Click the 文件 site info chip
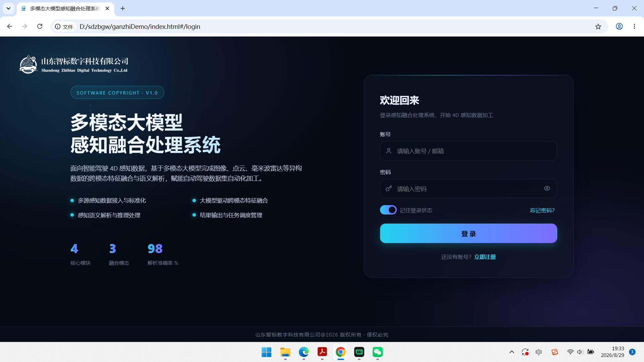The image size is (644, 362). pos(64,26)
